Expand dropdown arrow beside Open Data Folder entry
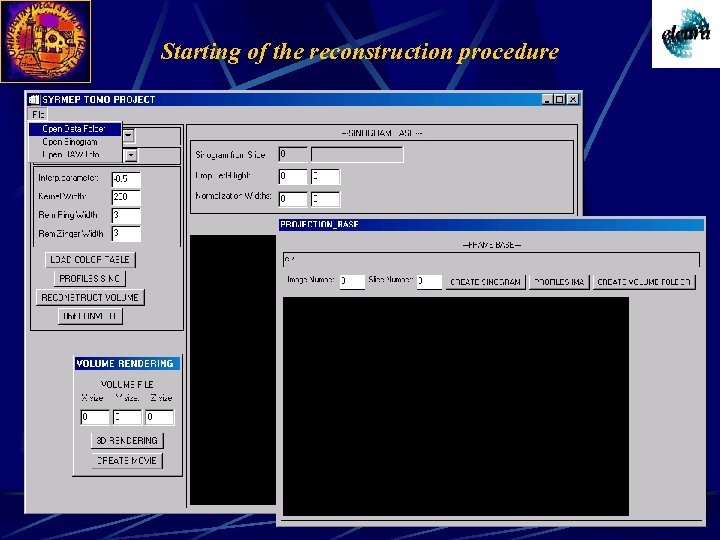The image size is (720, 540). 129,135
